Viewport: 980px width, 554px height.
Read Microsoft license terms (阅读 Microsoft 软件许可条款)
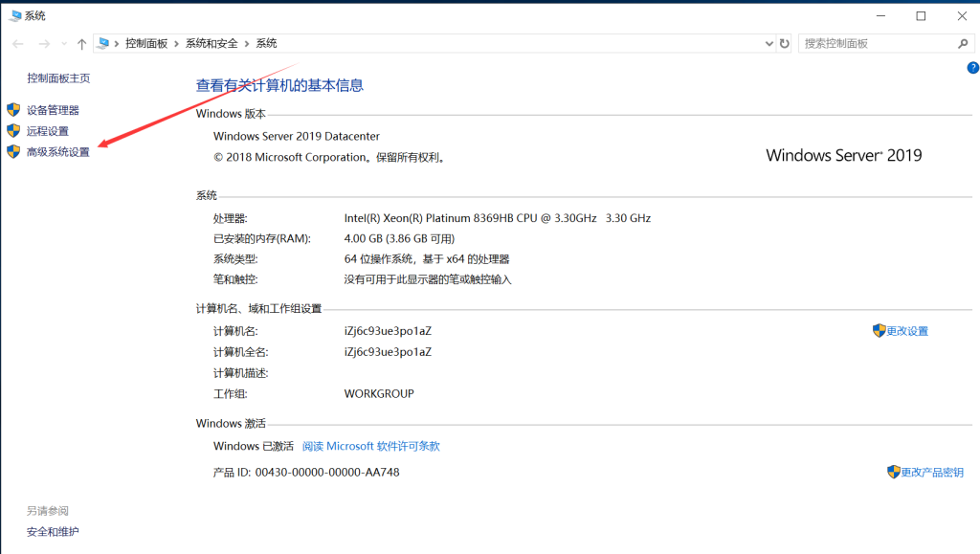coord(371,446)
